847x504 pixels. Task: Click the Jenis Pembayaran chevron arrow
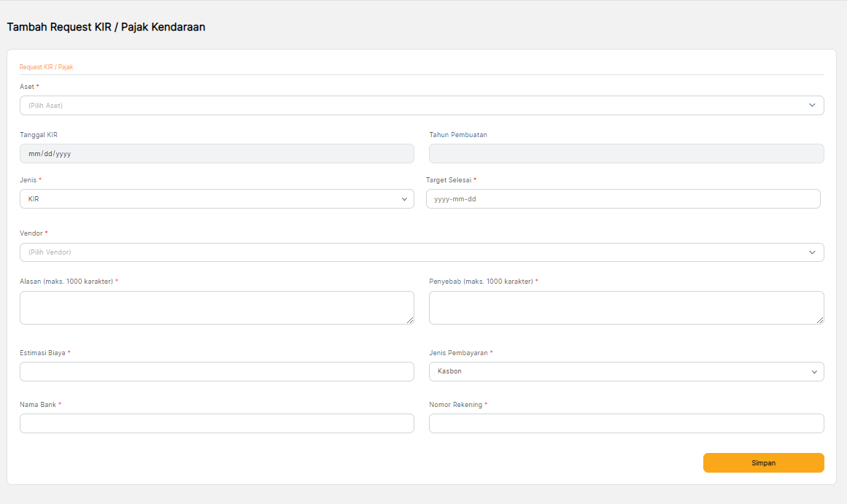[x=814, y=372]
